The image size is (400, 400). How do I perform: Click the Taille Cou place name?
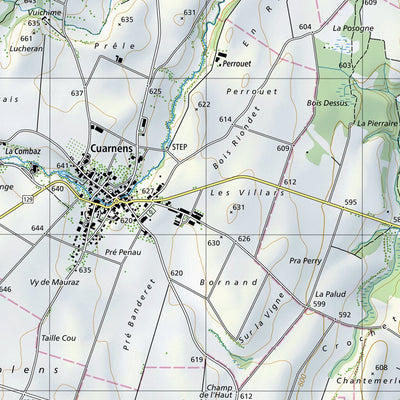(59, 338)
